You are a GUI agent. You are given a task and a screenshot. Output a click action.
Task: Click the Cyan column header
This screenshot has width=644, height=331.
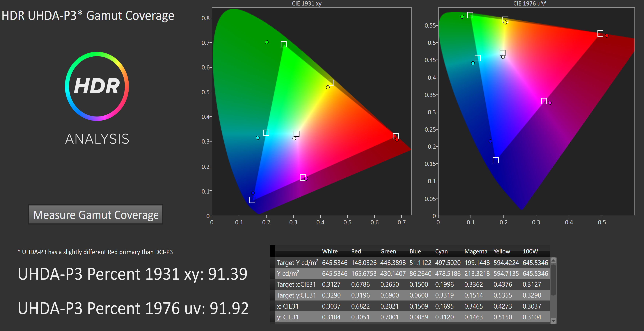(441, 251)
